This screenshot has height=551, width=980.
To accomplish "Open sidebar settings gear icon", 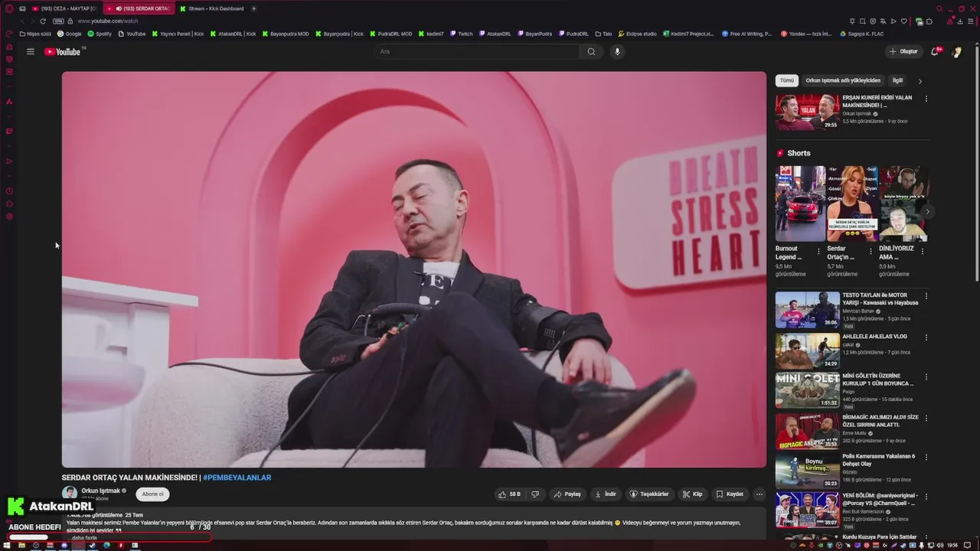I will 9,217.
